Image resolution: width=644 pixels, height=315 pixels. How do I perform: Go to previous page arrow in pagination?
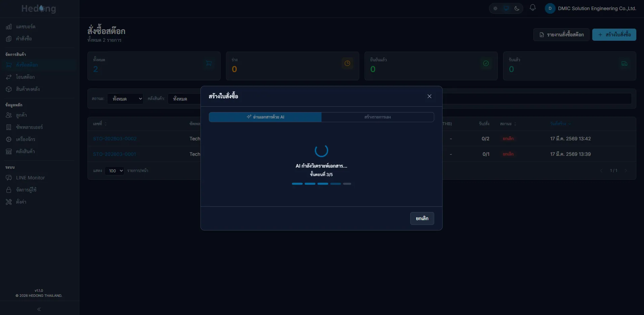[x=601, y=171]
